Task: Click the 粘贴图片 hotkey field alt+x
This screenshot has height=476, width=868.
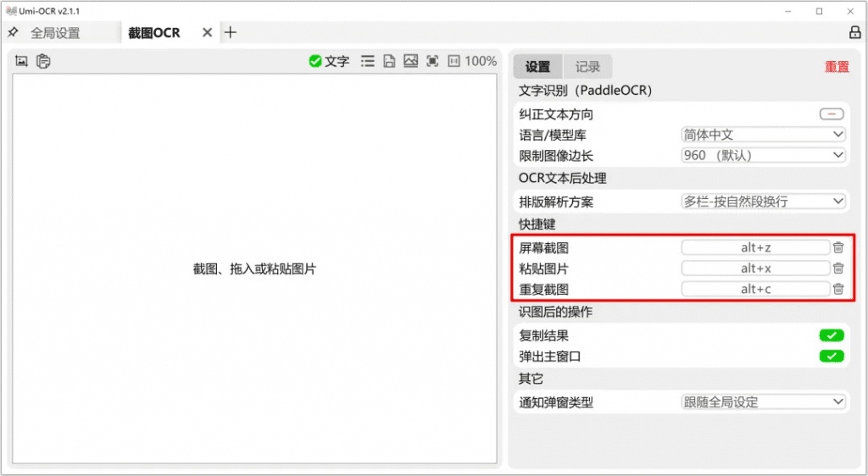Action: 755,268
